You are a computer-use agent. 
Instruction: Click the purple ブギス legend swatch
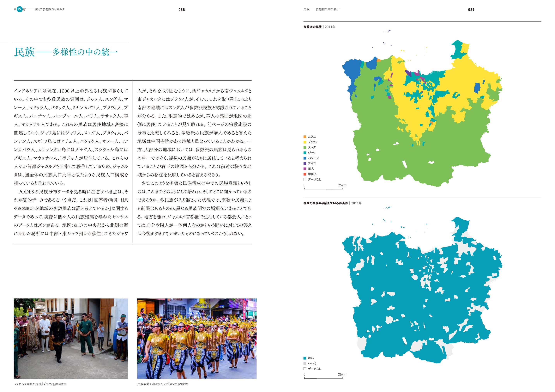305,163
